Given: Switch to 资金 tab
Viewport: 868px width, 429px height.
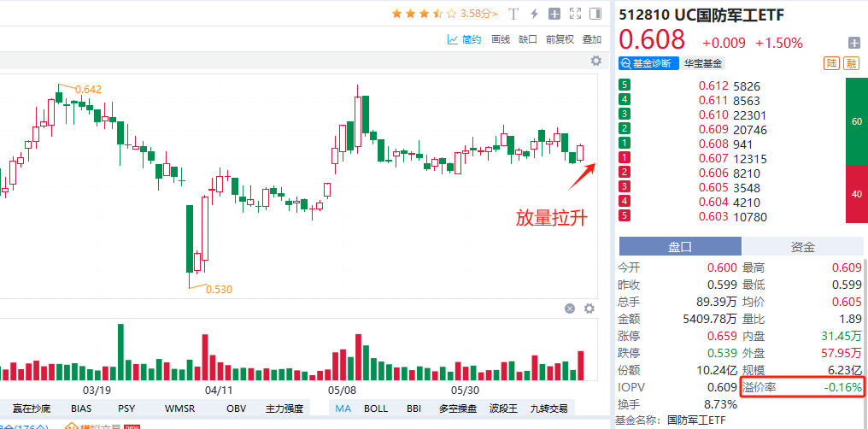Looking at the screenshot, I should (x=803, y=246).
